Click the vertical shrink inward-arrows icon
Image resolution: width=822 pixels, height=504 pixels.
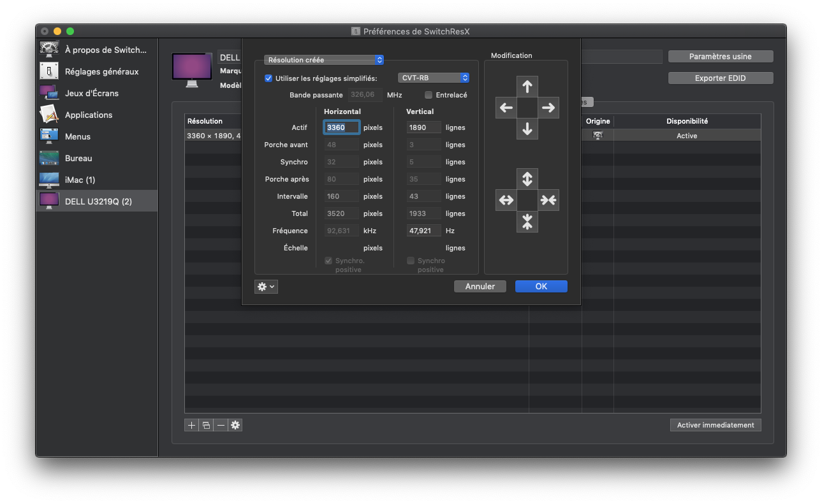pos(527,222)
